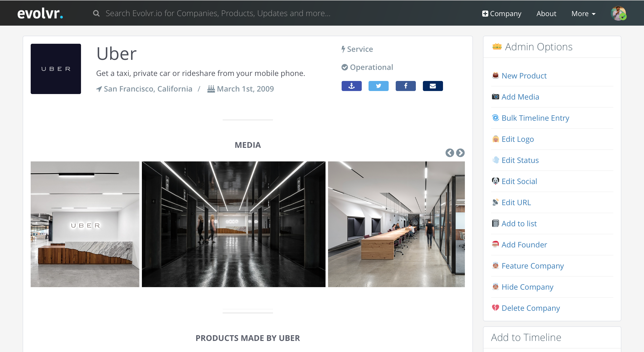This screenshot has width=644, height=352.
Task: Click the user profile avatar
Action: point(618,13)
